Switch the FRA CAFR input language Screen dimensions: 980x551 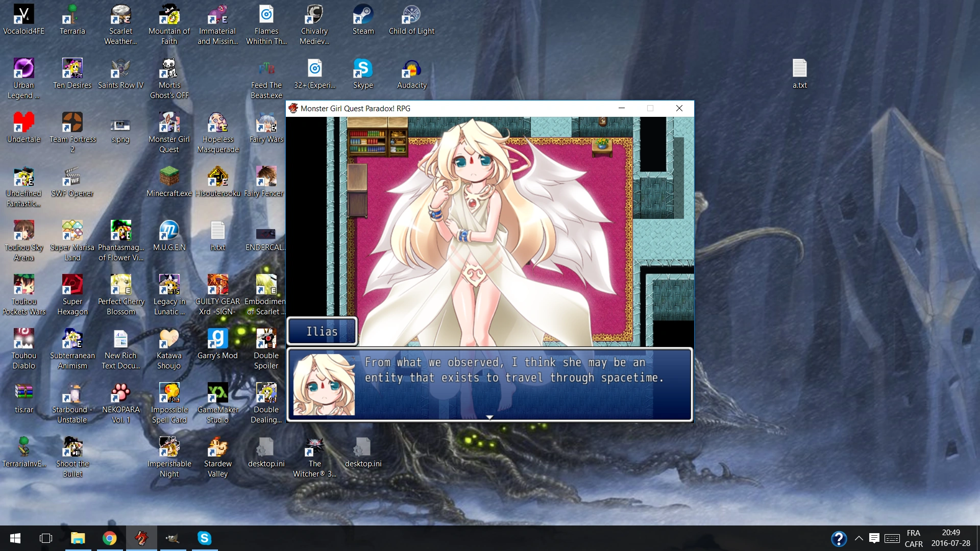[913, 538]
